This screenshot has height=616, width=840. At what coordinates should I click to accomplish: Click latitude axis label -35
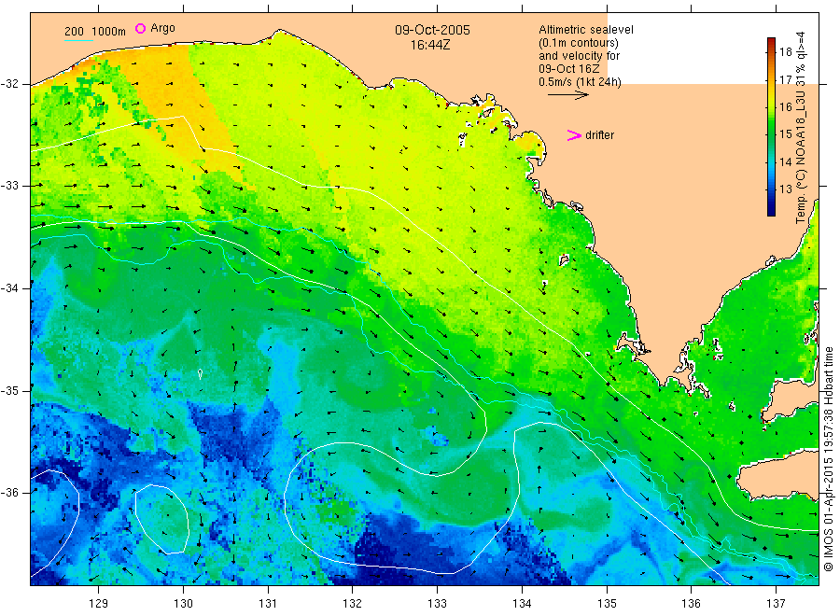[x=12, y=390]
